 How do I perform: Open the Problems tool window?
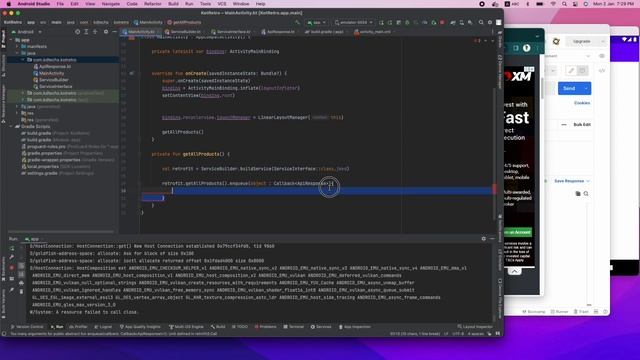click(x=265, y=327)
